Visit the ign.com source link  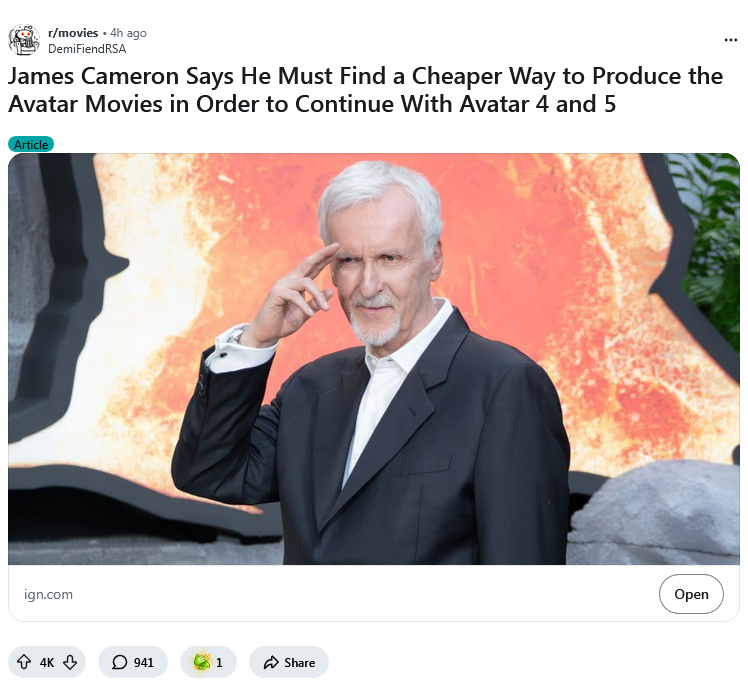[49, 594]
